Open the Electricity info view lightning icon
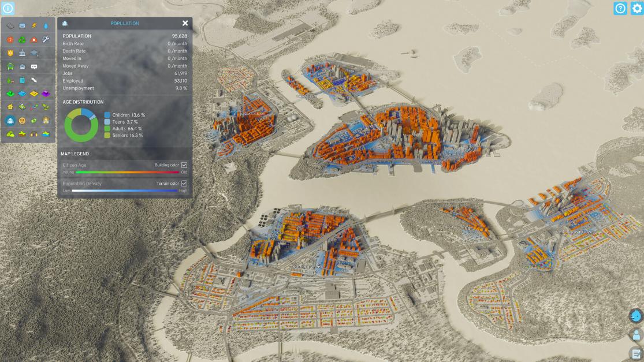The image size is (644, 362). pos(34,26)
